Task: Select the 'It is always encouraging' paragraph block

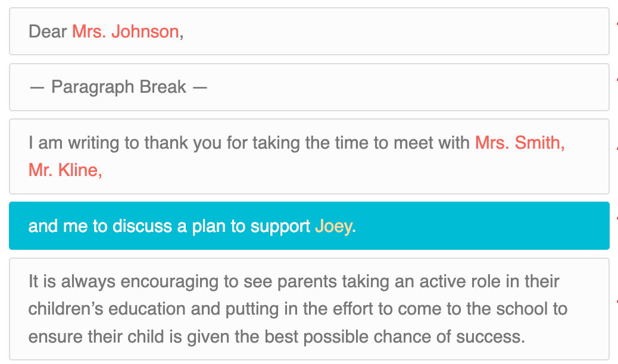Action: pos(309,309)
